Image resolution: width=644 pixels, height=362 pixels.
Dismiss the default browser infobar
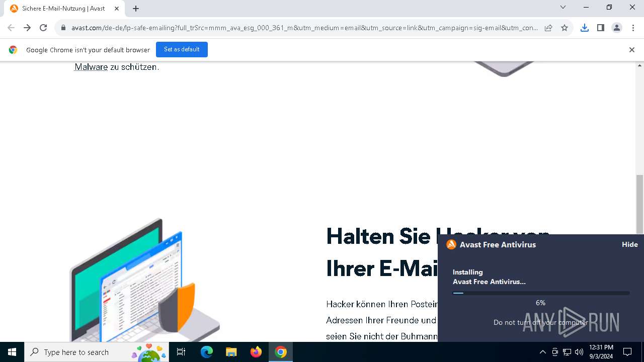point(632,50)
